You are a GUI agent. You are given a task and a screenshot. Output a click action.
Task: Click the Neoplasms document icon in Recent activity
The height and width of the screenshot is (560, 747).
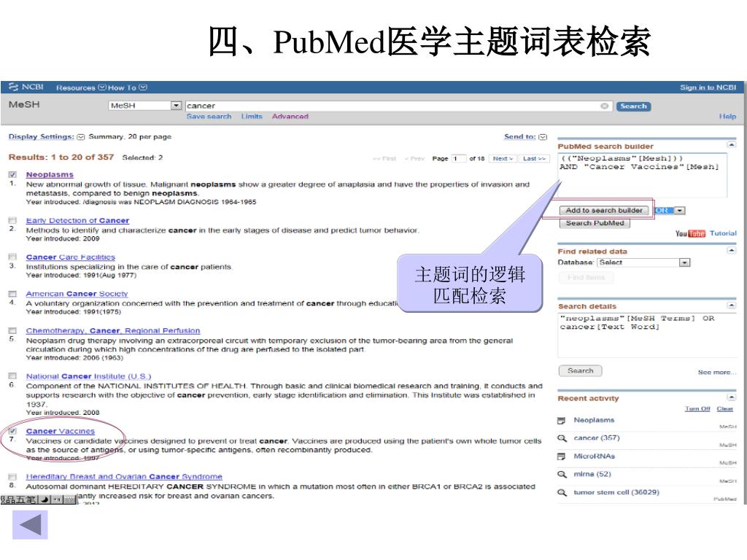[x=562, y=420]
